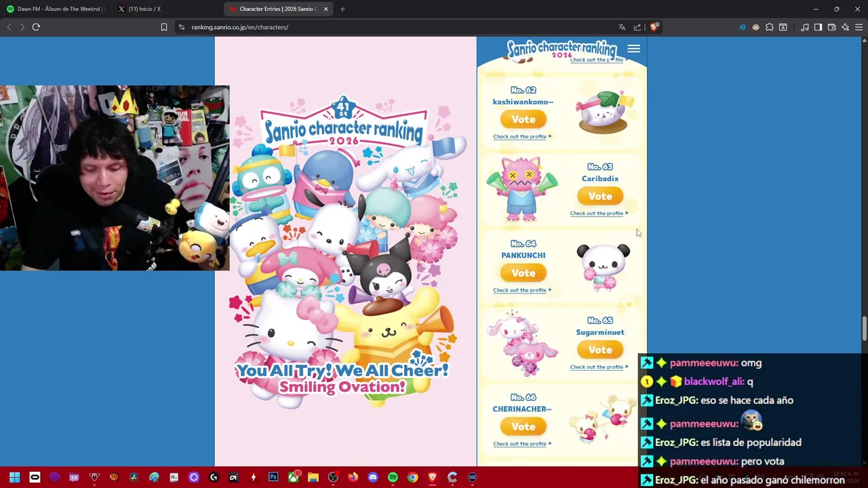The image size is (868, 488).
Task: Open Google Chrome from the taskbar
Action: [412, 477]
